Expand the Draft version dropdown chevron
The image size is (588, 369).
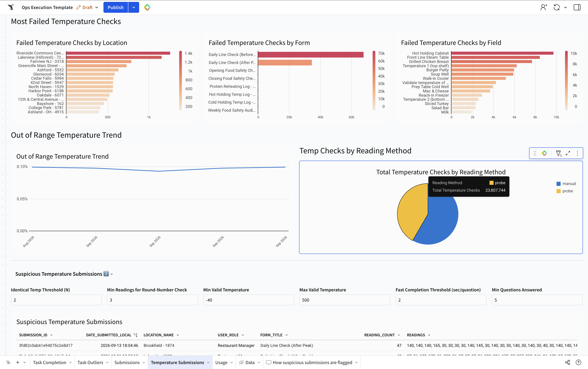[97, 7]
